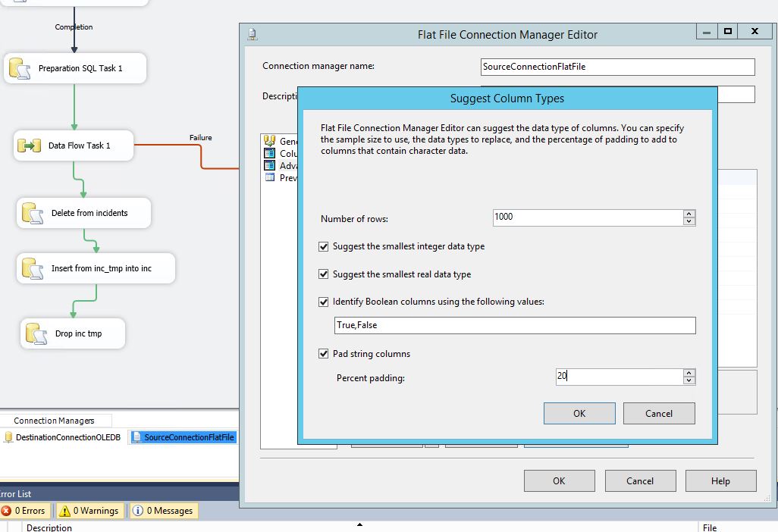Increment Number of rows using up arrow

689,214
